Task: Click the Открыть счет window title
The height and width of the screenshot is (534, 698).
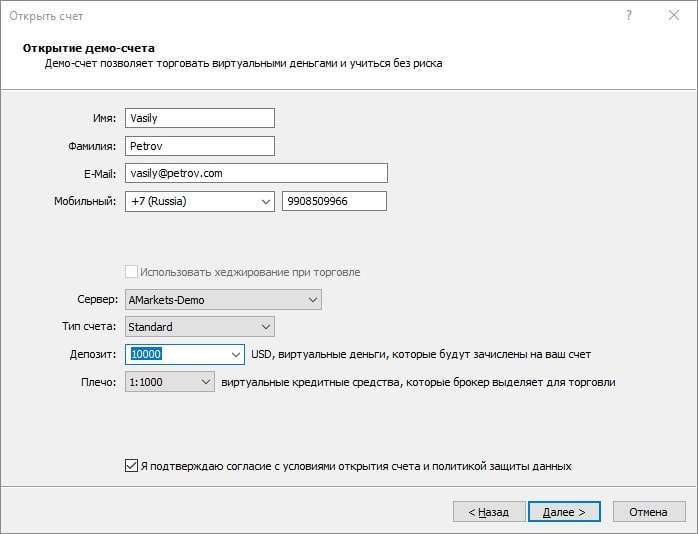Action: [46, 16]
